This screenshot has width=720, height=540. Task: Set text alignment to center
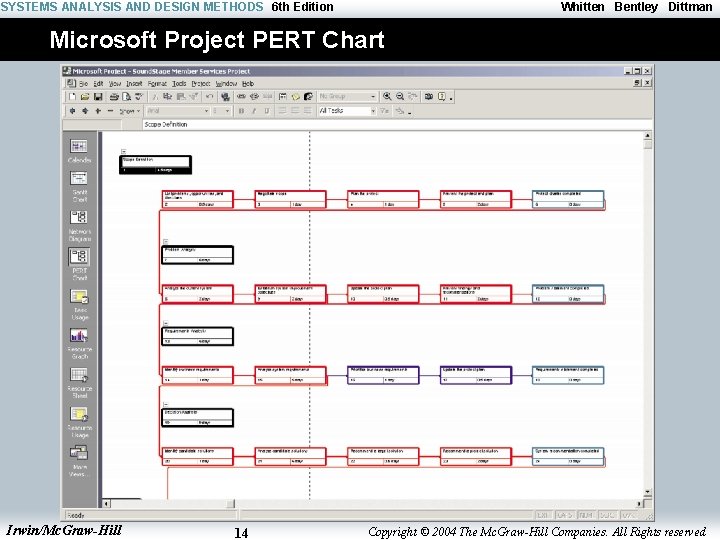[295, 111]
